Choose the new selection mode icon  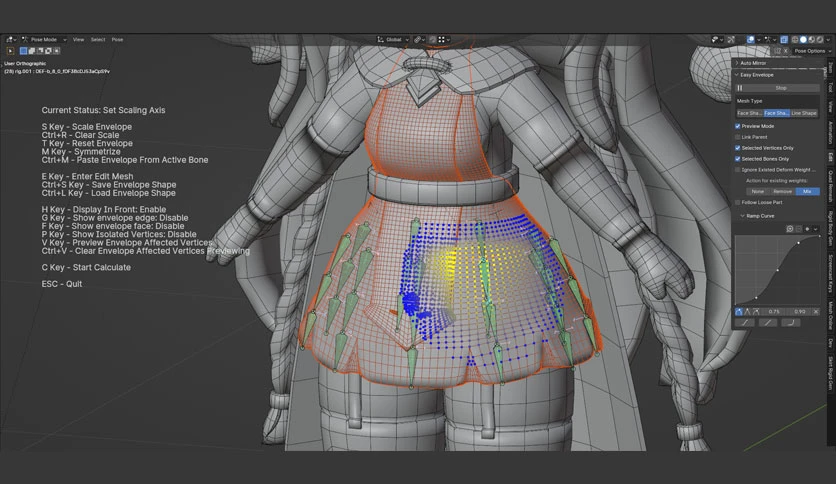[x=23, y=51]
